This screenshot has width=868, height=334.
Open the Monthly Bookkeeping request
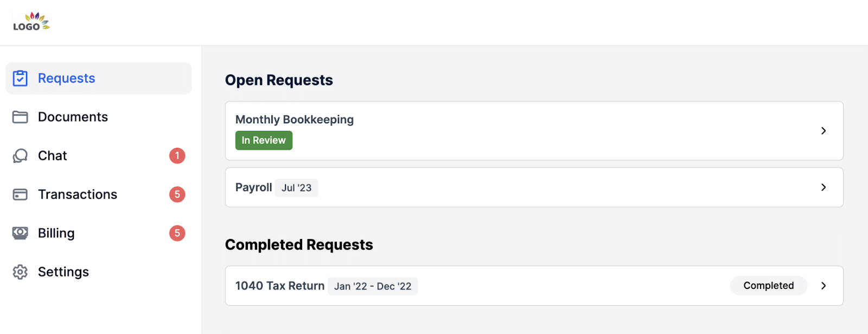tap(294, 119)
